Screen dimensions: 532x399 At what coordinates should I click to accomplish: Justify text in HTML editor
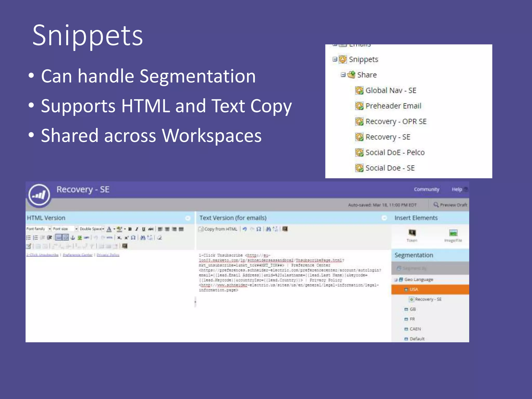coord(181,229)
